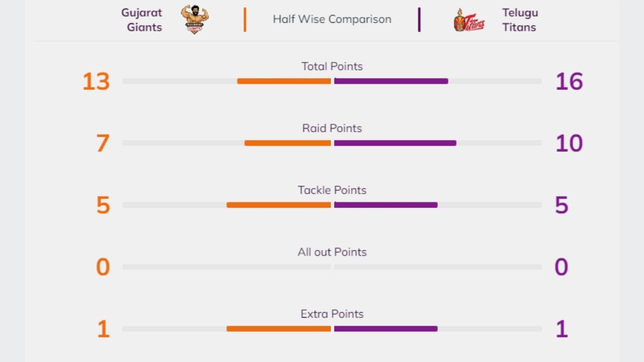Image resolution: width=644 pixels, height=362 pixels.
Task: Click the orange Total Points bar
Action: pos(284,81)
